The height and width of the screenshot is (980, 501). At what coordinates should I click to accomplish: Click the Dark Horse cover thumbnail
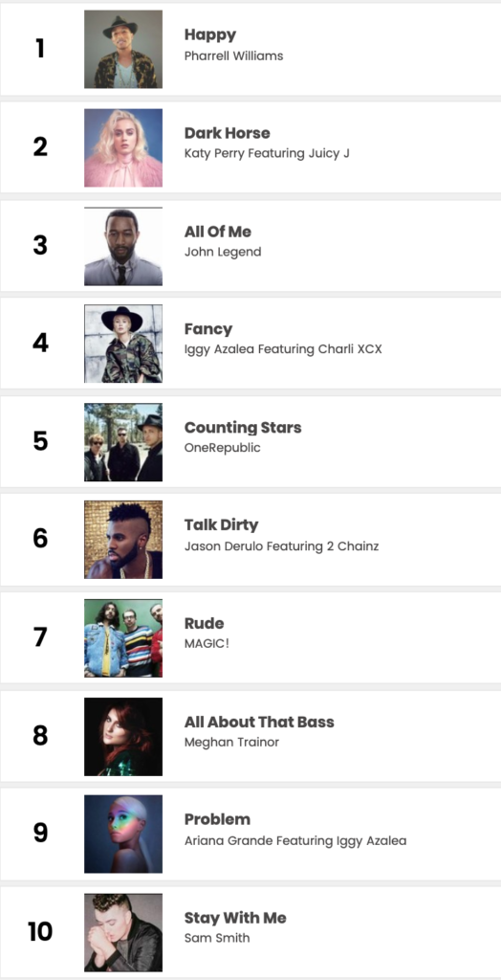click(x=123, y=147)
